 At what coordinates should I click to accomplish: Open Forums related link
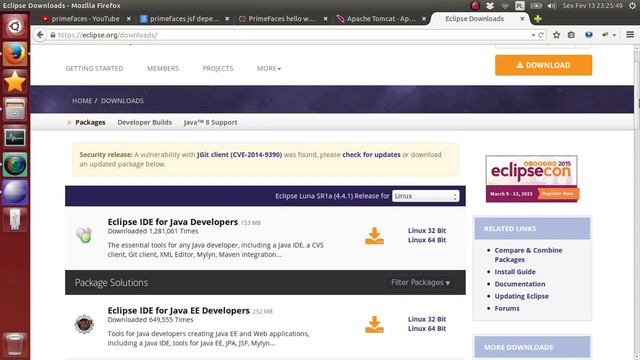pos(507,308)
